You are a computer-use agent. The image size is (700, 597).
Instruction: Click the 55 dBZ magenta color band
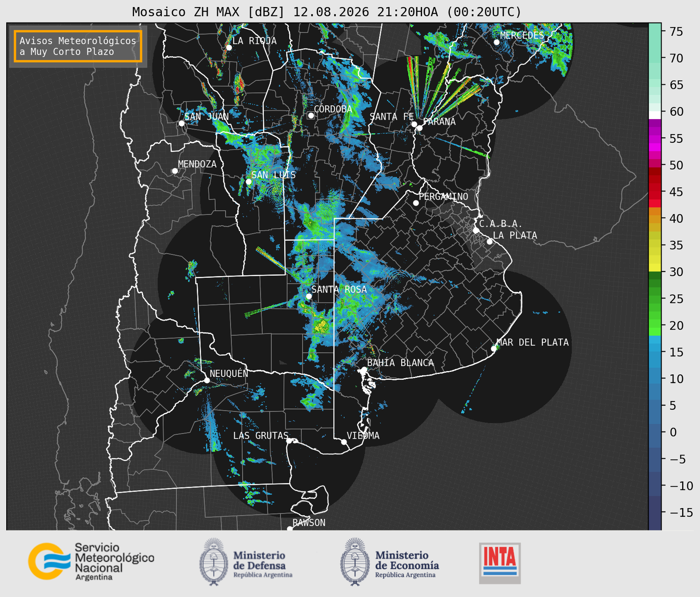click(655, 138)
